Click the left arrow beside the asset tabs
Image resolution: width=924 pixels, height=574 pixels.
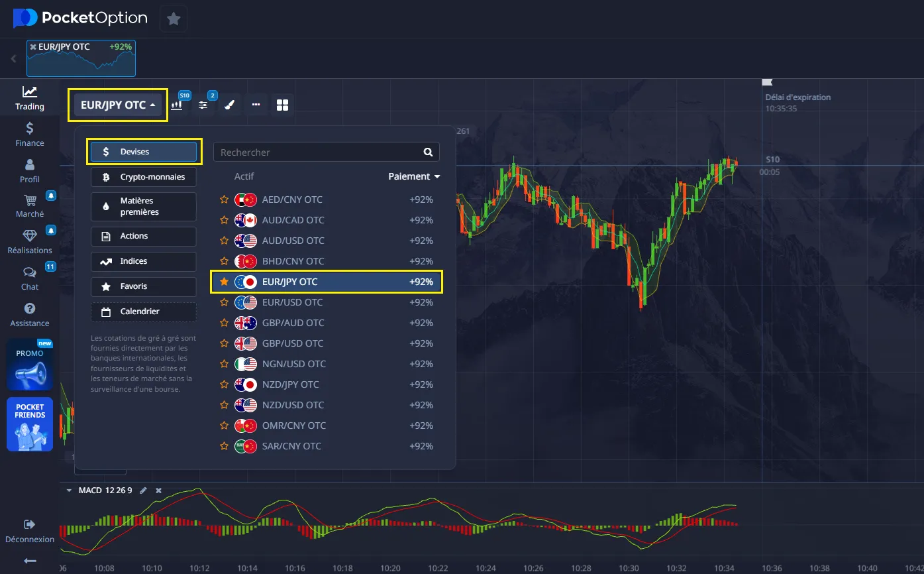[x=14, y=58]
